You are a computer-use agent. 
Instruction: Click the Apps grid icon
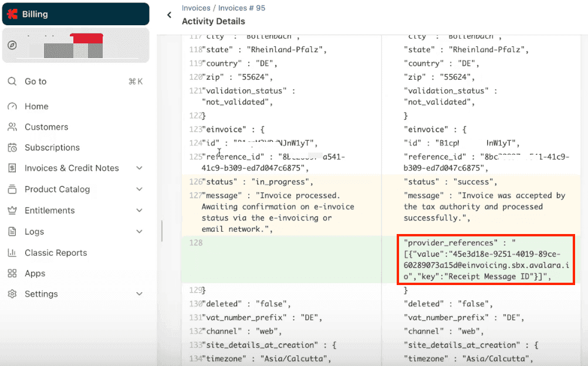point(12,273)
